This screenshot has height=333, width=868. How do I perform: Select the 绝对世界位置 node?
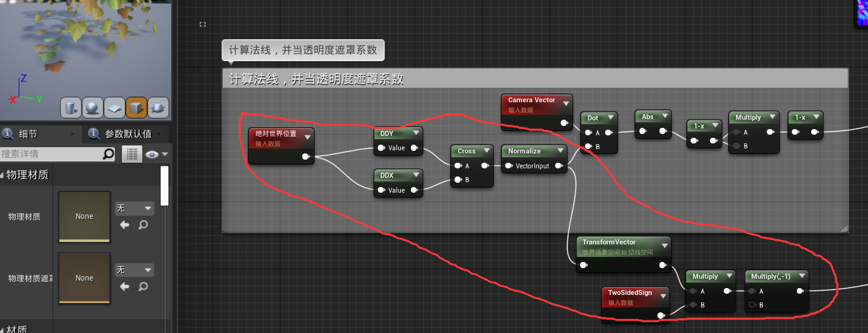280,146
